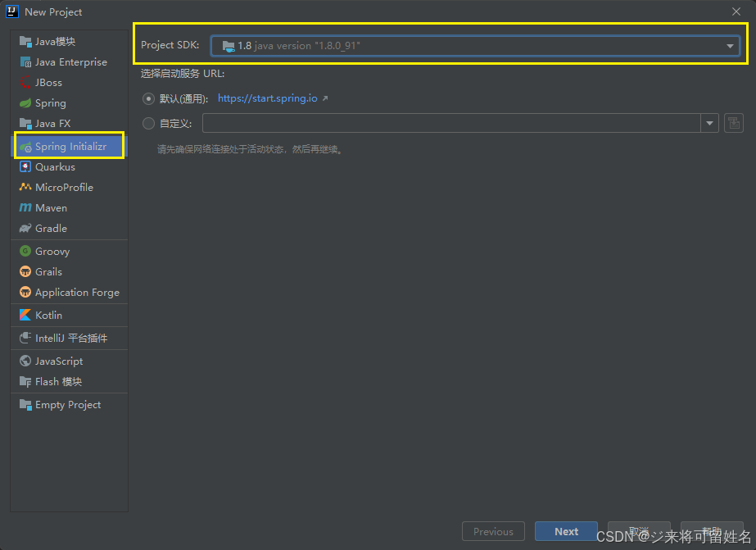
Task: Open the Project SDK dropdown
Action: (475, 46)
